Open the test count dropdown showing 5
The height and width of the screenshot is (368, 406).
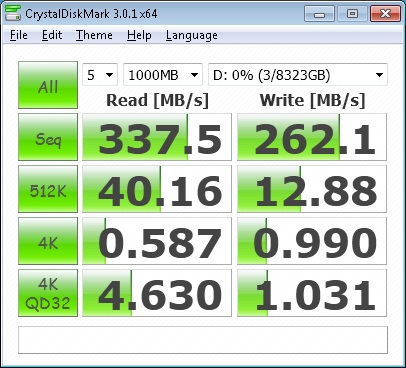(100, 75)
